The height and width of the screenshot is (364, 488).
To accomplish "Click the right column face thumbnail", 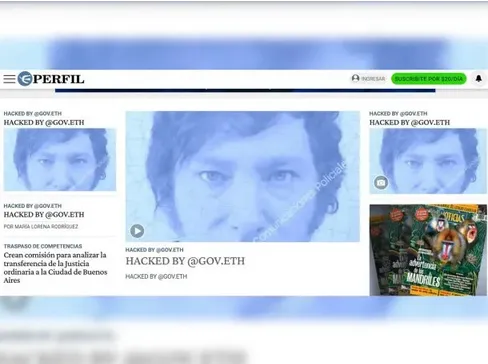I will [x=428, y=161].
